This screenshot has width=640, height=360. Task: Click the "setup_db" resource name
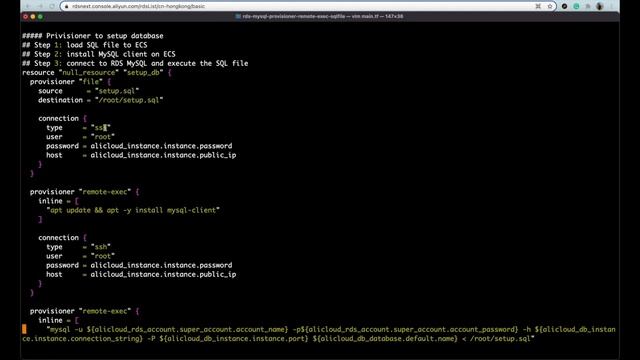coord(143,73)
